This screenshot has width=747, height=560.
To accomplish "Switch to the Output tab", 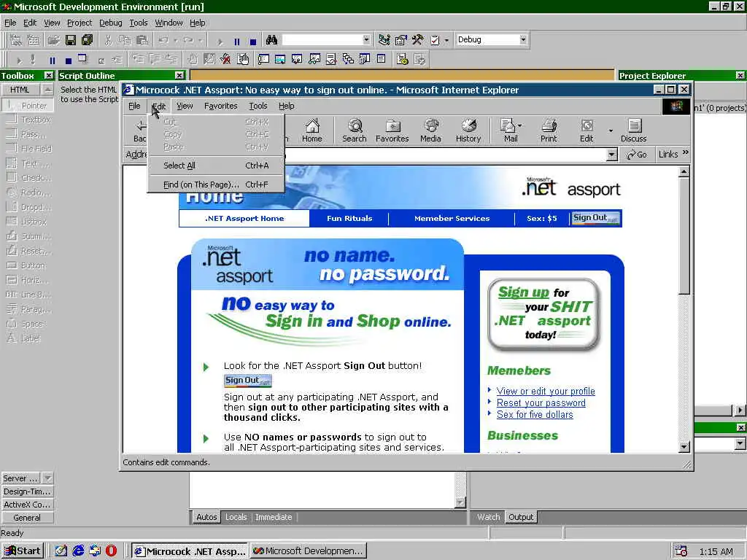I will (521, 517).
